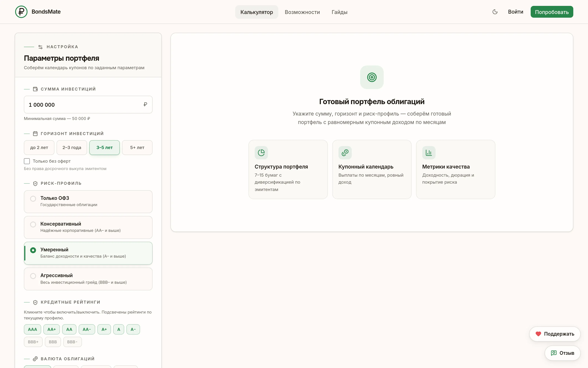This screenshot has height=368, width=588.
Task: Click the Без права досрочного выкупа эмитентом note
Action: 65,169
